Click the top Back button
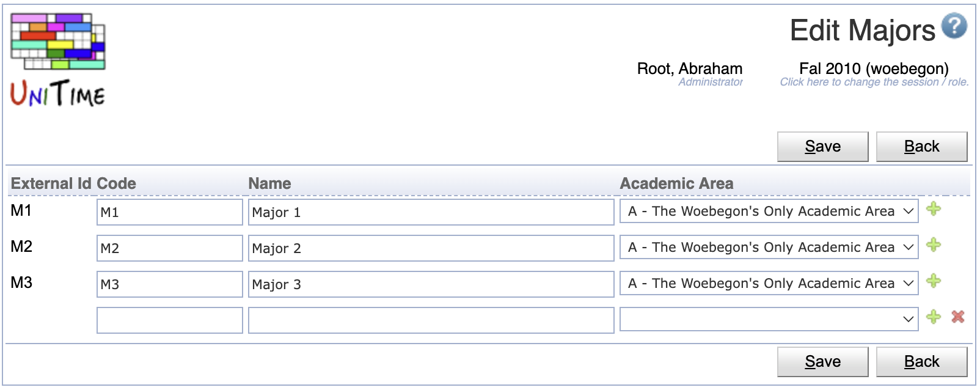 pyautogui.click(x=921, y=147)
